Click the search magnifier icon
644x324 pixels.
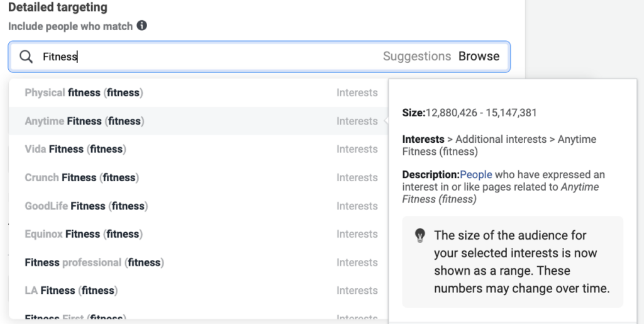click(26, 57)
